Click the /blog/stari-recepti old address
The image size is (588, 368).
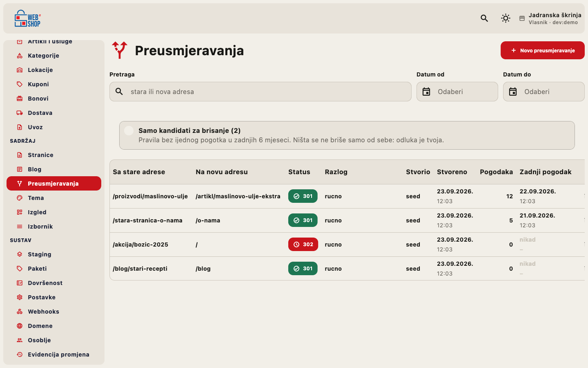pyautogui.click(x=140, y=269)
